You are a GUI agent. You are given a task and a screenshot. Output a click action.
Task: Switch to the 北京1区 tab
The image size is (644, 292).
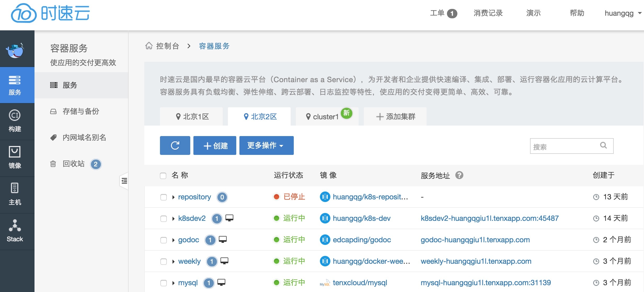click(x=191, y=116)
